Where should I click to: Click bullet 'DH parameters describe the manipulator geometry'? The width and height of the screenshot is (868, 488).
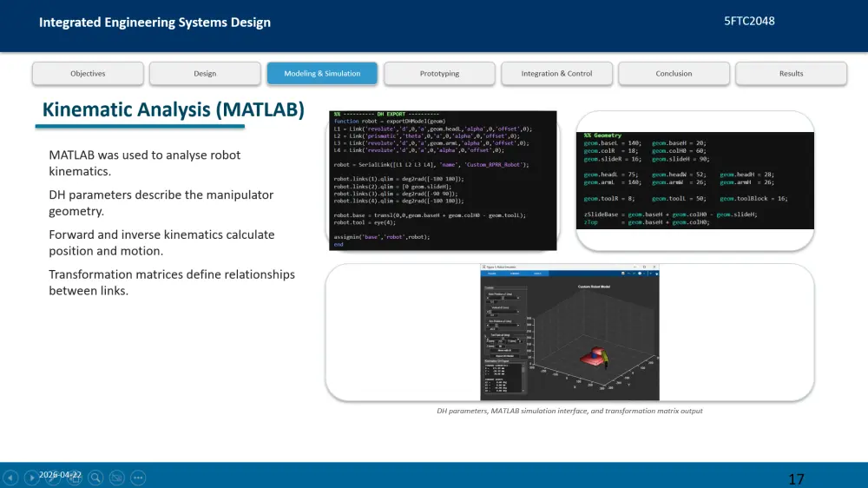161,202
